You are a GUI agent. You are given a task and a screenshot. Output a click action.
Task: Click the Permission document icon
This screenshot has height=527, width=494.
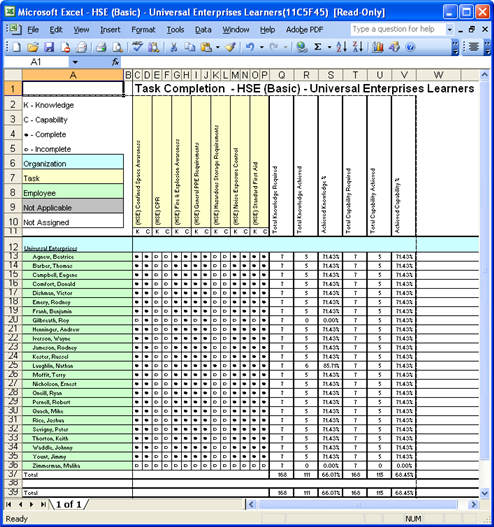pos(66,47)
